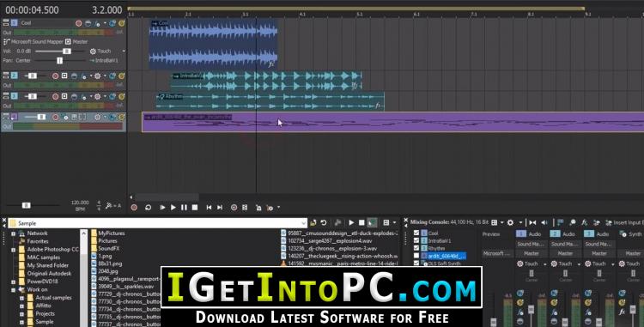Mute track 3
644x327 pixels.
tap(112, 96)
